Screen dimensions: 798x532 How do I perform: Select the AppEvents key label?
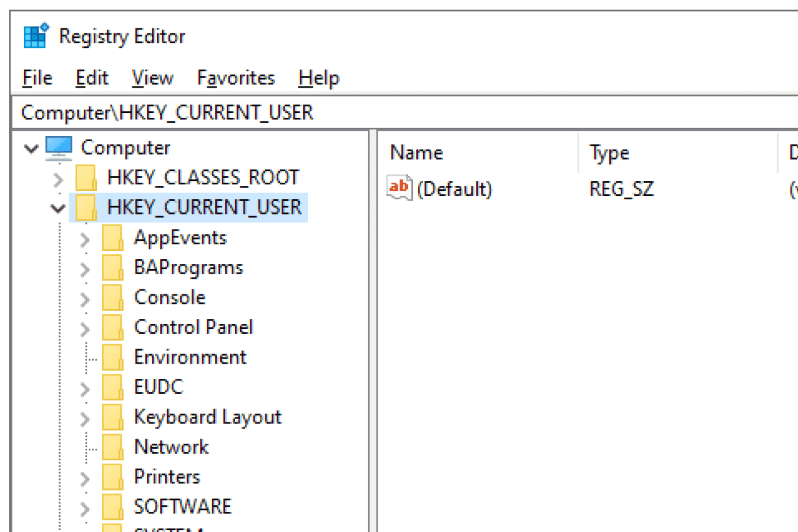pyautogui.click(x=180, y=238)
